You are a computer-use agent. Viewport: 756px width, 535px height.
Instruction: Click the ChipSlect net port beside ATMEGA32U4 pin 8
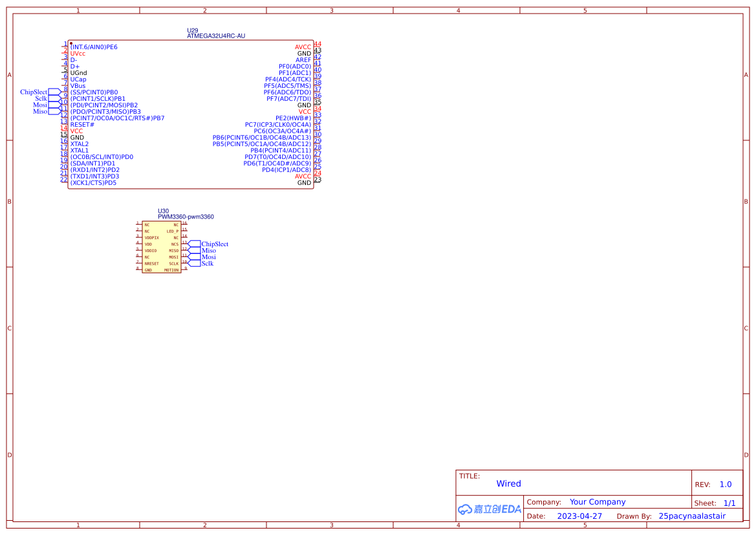[54, 92]
